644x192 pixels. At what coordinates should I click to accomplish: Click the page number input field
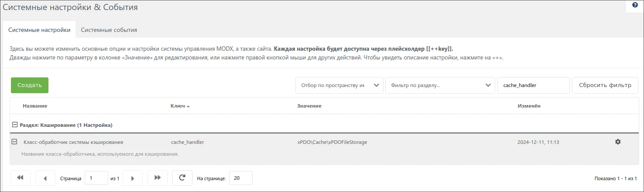tap(96, 178)
